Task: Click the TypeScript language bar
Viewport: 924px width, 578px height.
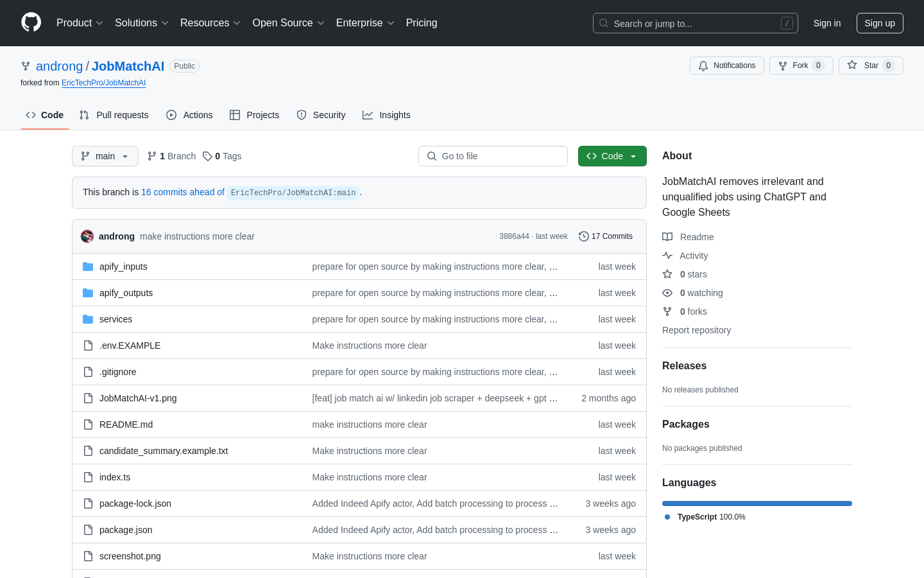Action: click(757, 504)
